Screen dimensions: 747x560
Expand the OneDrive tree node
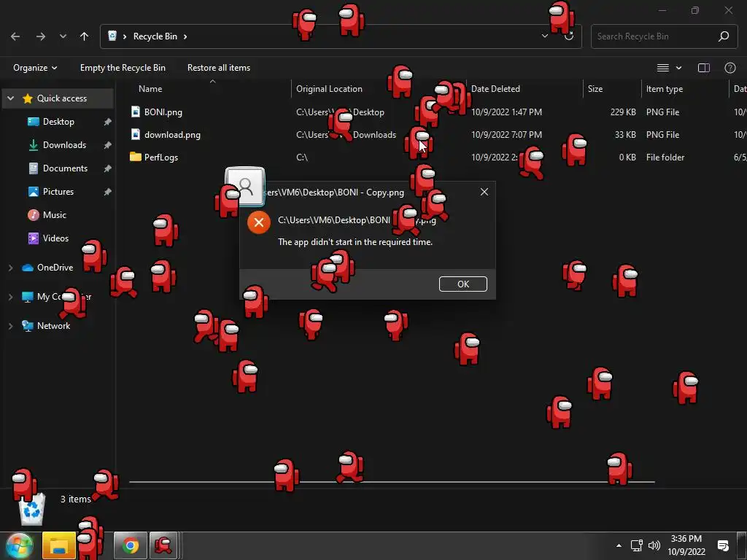pos(10,268)
